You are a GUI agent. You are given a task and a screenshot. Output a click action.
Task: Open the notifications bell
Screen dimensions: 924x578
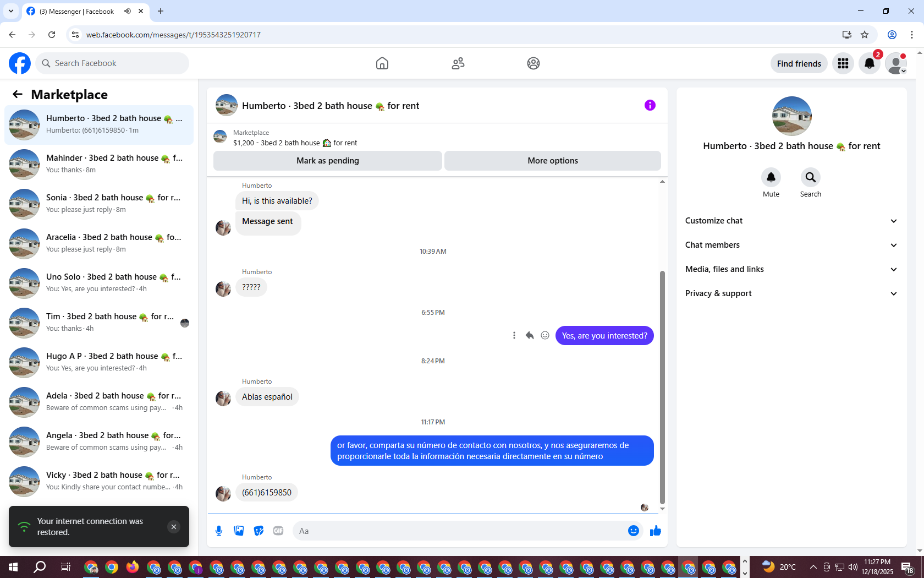870,63
